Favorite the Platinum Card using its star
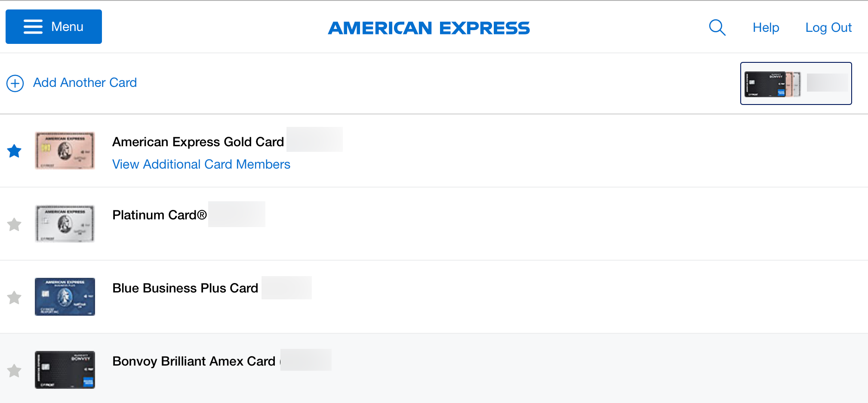The width and height of the screenshot is (868, 403). click(x=14, y=224)
